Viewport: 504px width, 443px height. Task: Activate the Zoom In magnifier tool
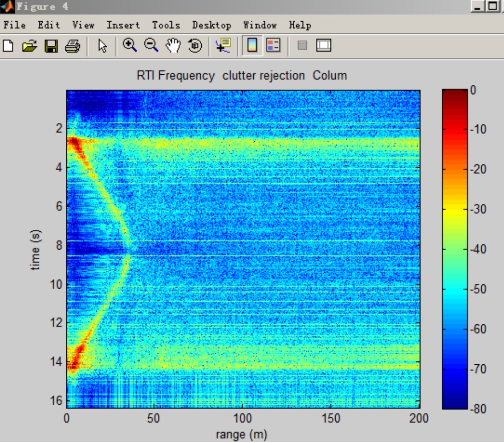pyautogui.click(x=130, y=45)
